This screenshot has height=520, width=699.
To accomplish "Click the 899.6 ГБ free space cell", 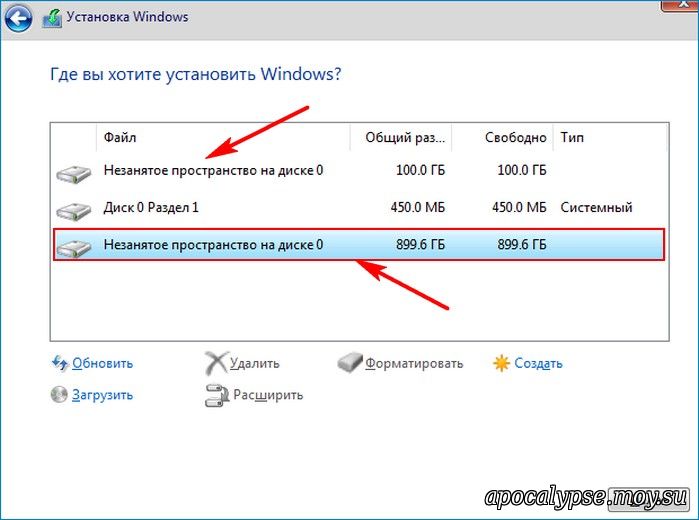I will pyautogui.click(x=522, y=244).
